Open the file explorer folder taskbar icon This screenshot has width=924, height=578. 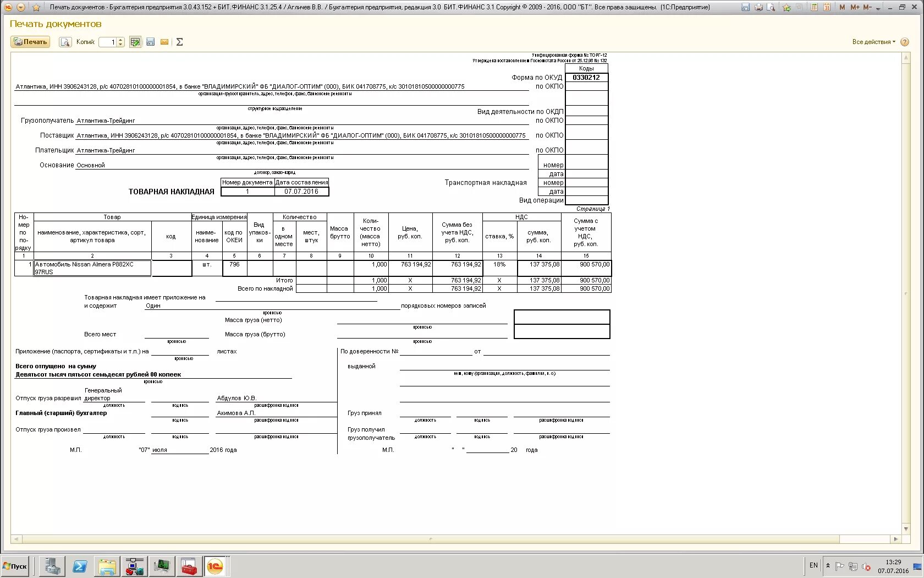107,566
